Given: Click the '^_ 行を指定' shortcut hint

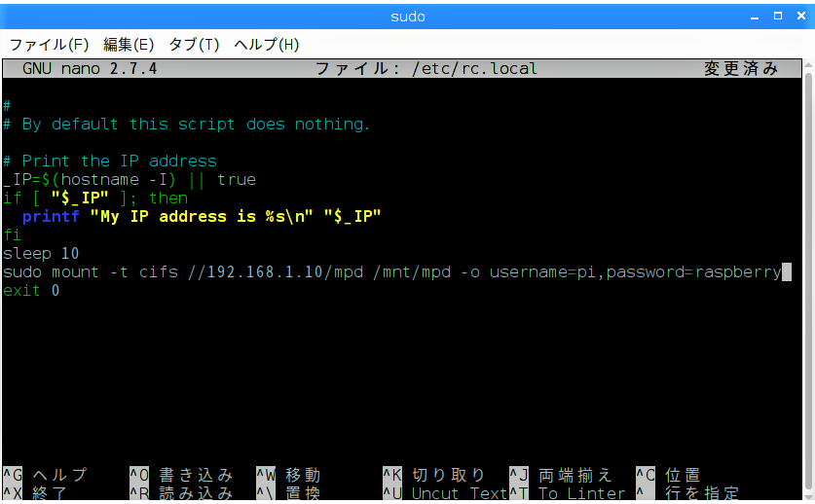Looking at the screenshot, I should (687, 493).
